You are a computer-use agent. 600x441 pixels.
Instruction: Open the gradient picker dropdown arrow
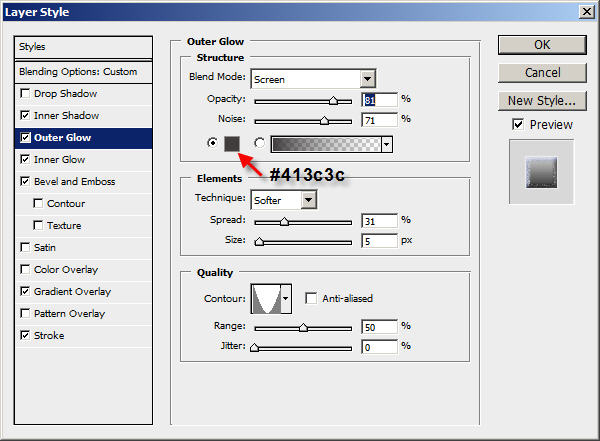[387, 144]
